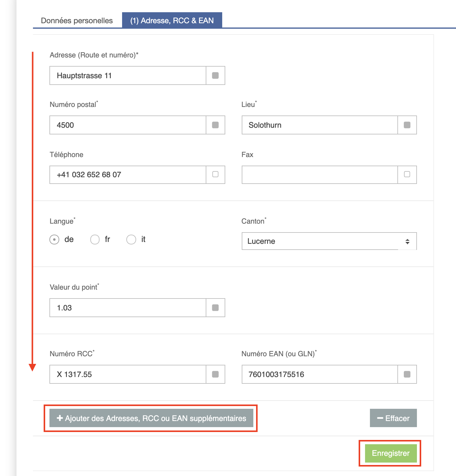
Task: Toggle the checkbox next to Numéro postal
Action: [215, 125]
